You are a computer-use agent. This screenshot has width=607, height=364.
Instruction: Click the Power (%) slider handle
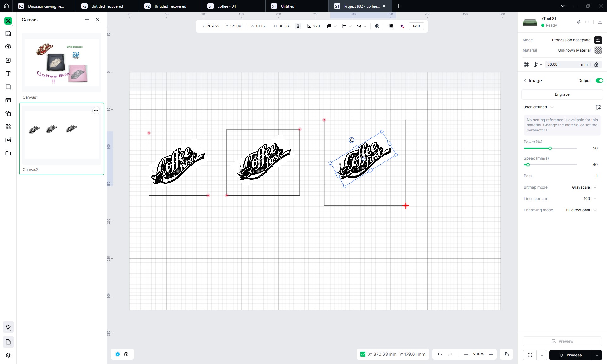(550, 148)
